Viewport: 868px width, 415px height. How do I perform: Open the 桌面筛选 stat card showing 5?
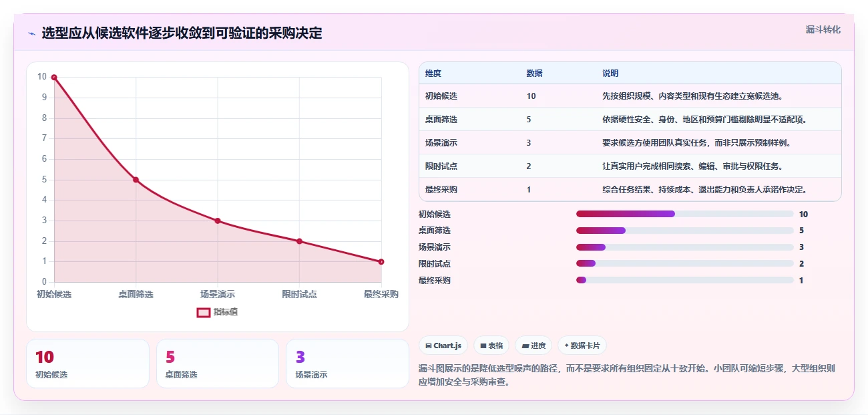(x=218, y=364)
